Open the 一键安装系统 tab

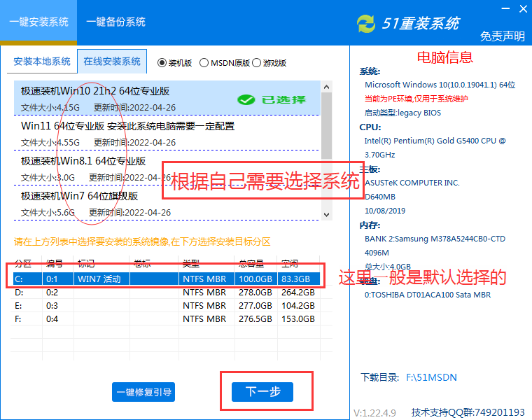[x=38, y=22]
